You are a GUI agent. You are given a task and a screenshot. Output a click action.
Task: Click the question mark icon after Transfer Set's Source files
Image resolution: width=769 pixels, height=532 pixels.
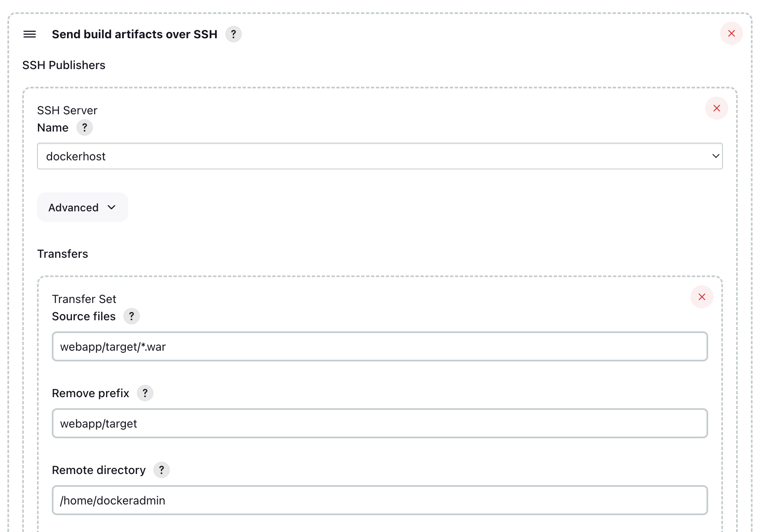click(x=132, y=316)
